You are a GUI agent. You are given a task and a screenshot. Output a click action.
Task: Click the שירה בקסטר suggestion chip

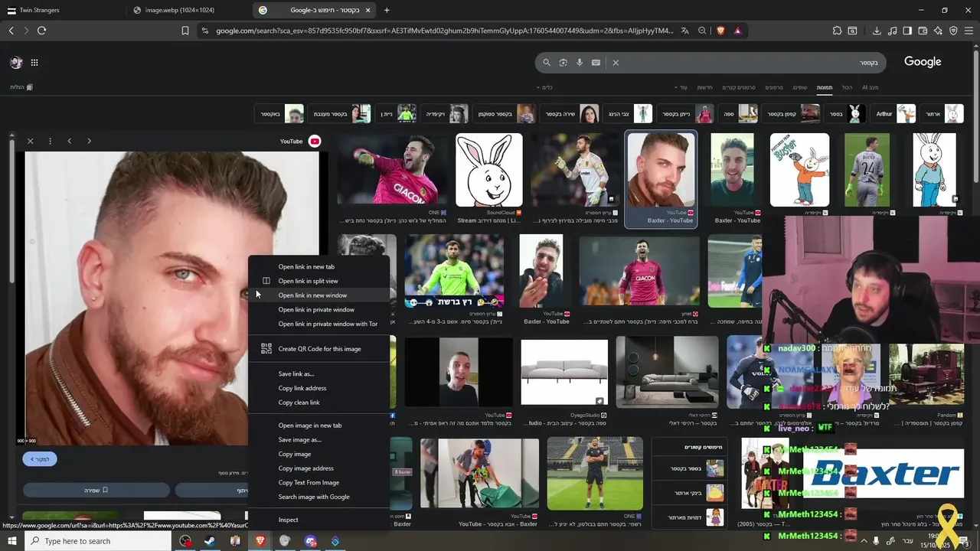(x=570, y=114)
